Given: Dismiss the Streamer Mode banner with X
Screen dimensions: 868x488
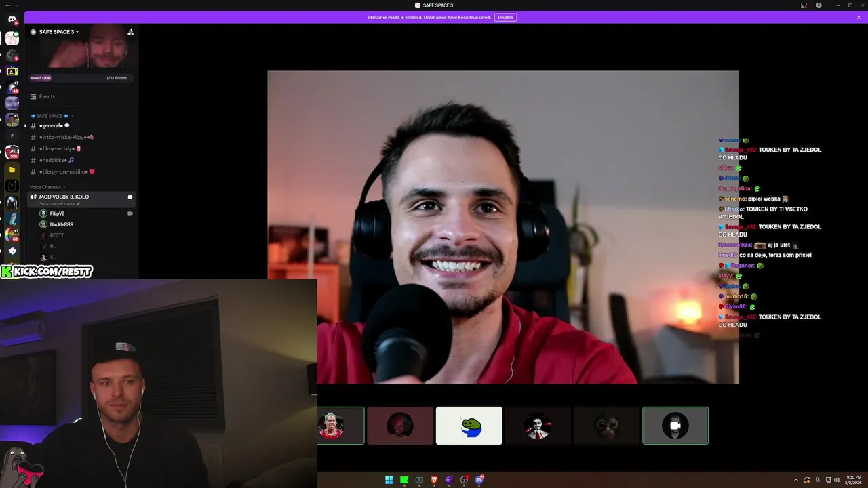Looking at the screenshot, I should [859, 17].
